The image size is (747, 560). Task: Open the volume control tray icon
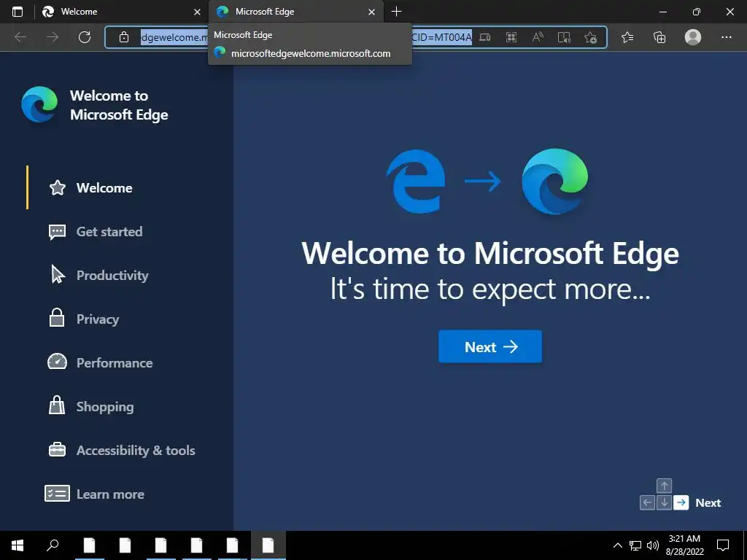pos(653,545)
